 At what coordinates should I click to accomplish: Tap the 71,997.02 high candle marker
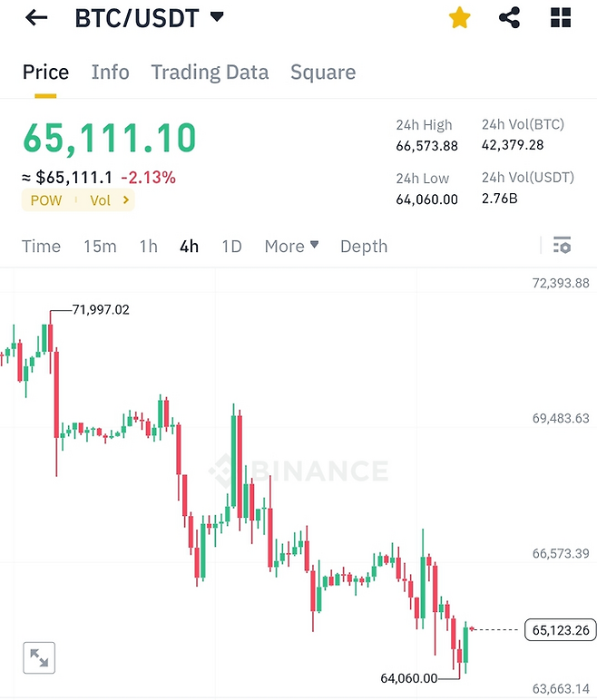[100, 310]
